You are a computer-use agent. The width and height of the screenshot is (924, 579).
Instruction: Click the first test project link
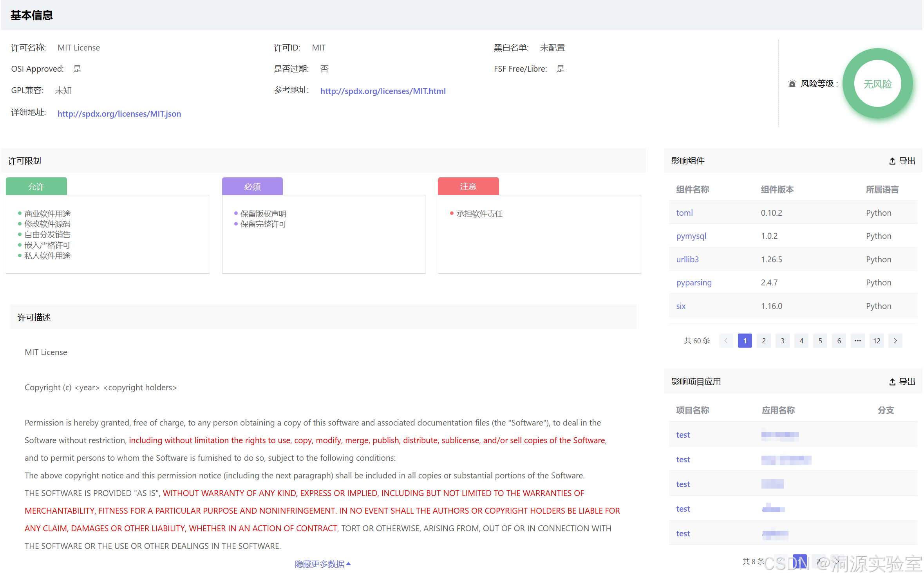pyautogui.click(x=683, y=435)
